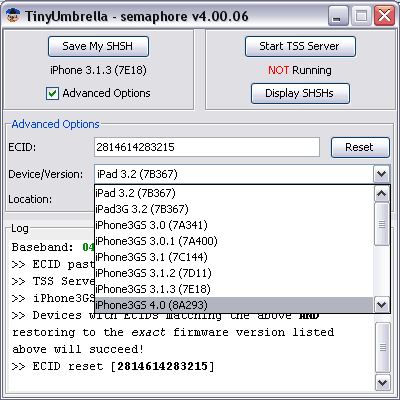The width and height of the screenshot is (400, 400).
Task: Click the device list scrollbar thumb
Action: click(x=382, y=224)
